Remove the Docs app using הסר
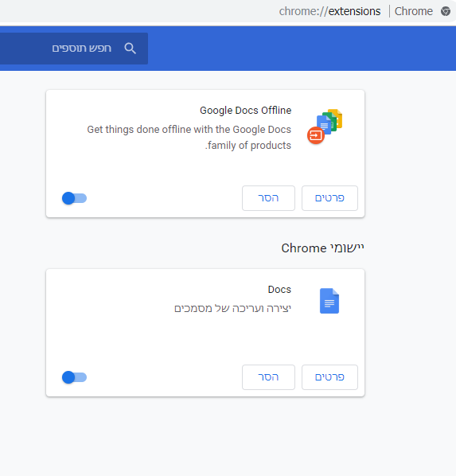Screen dimensions: 456x476 click(x=268, y=377)
